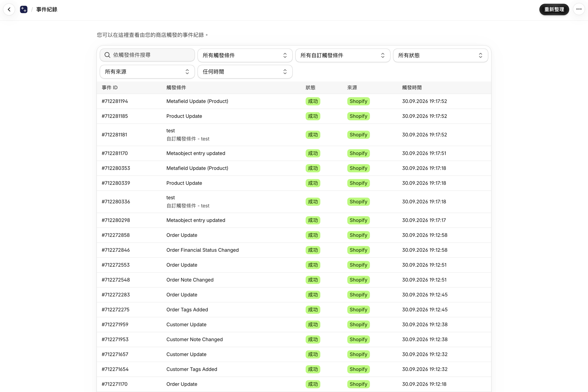Screen dimensions: 588x392
Task: Select event ID #712281194
Action: [115, 101]
